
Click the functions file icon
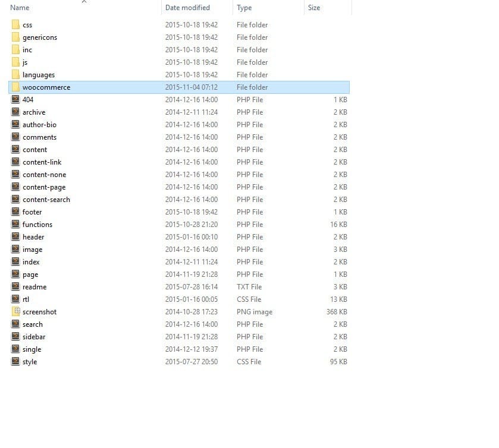click(15, 224)
